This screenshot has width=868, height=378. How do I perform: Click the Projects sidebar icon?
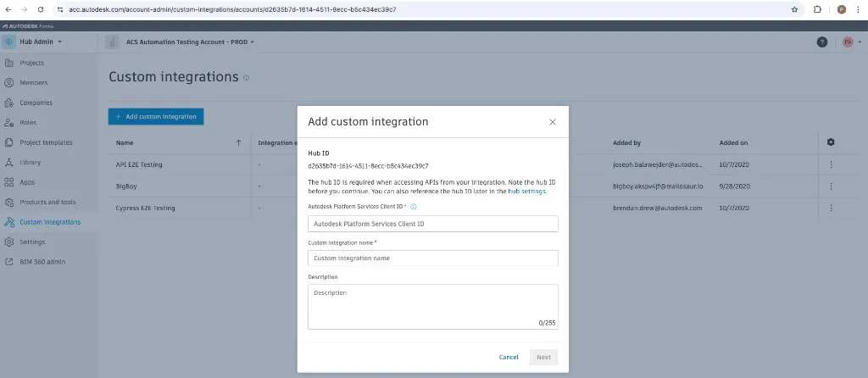pos(8,63)
